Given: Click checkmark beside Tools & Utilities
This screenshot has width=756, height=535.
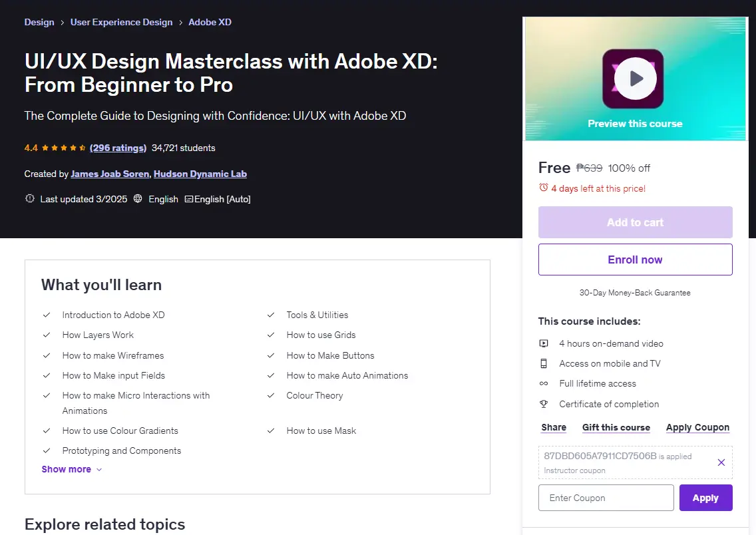Looking at the screenshot, I should 271,315.
